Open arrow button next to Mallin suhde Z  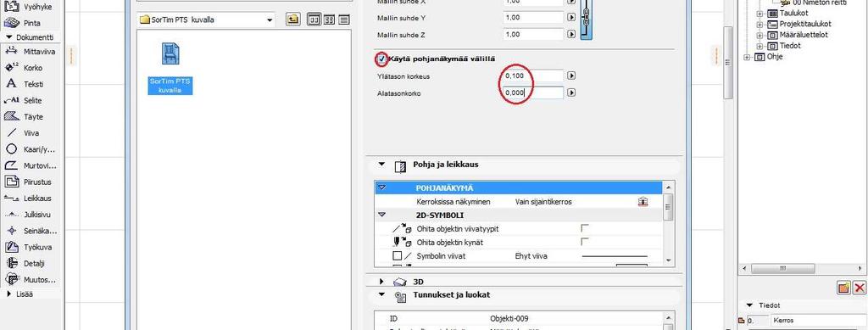coord(572,34)
